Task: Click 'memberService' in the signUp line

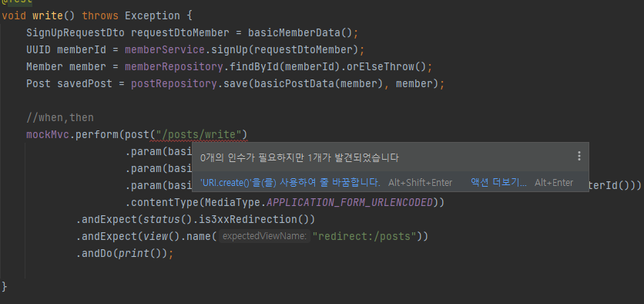Action: pos(165,50)
